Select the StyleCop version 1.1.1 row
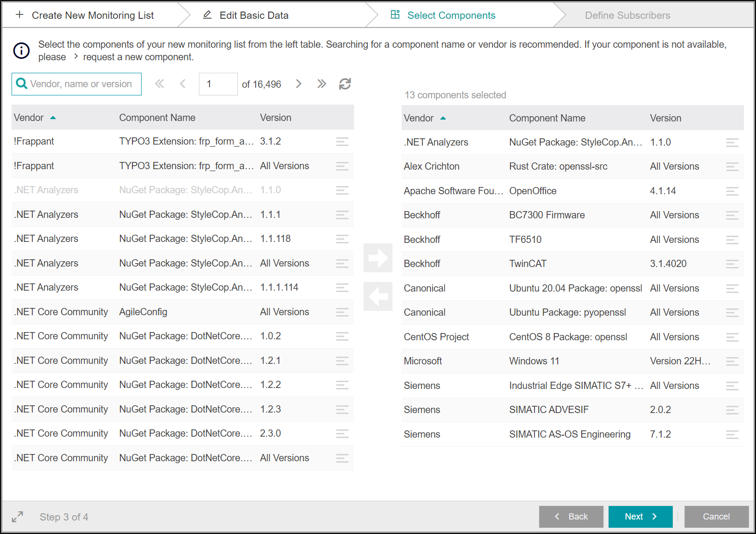 (x=182, y=214)
